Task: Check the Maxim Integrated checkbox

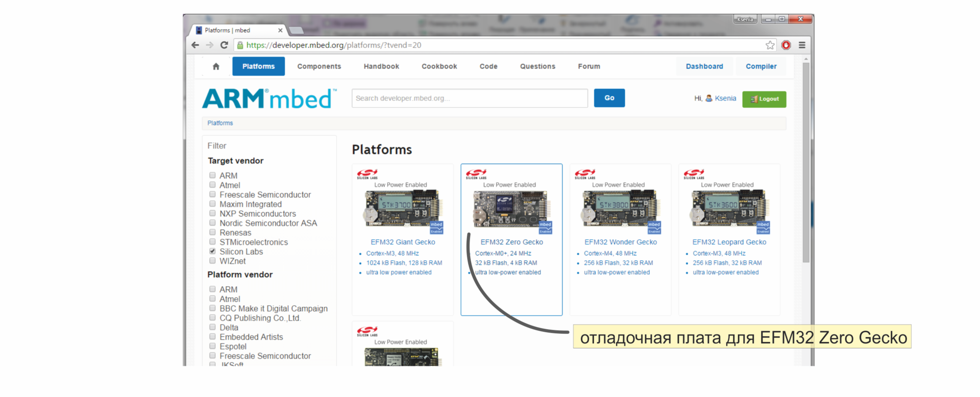Action: point(212,204)
